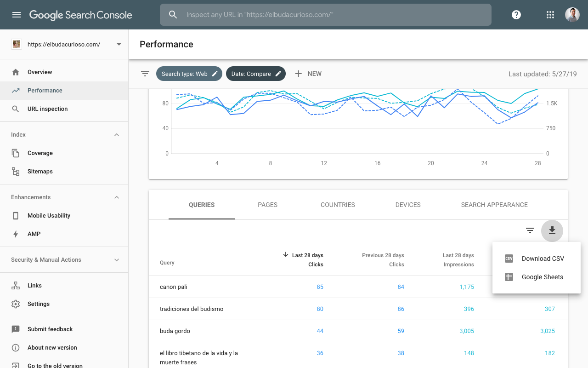Click the AMP lightning bolt icon

[x=16, y=234]
